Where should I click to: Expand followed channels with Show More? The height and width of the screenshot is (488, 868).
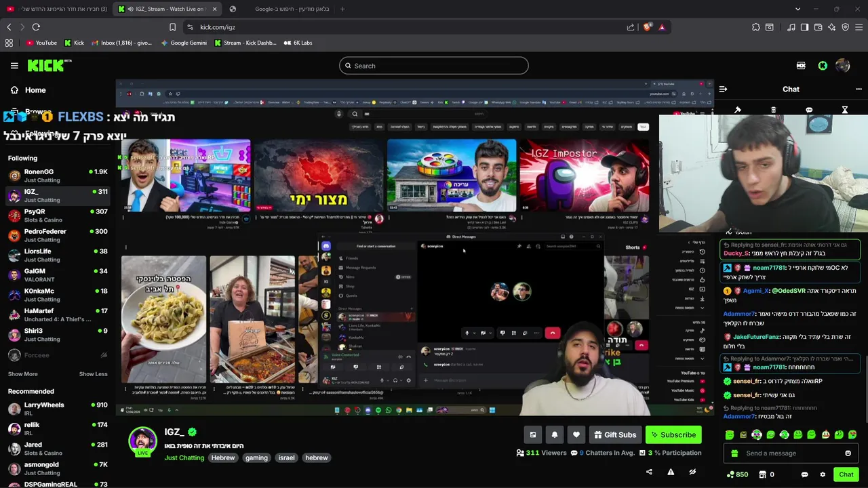click(x=22, y=374)
